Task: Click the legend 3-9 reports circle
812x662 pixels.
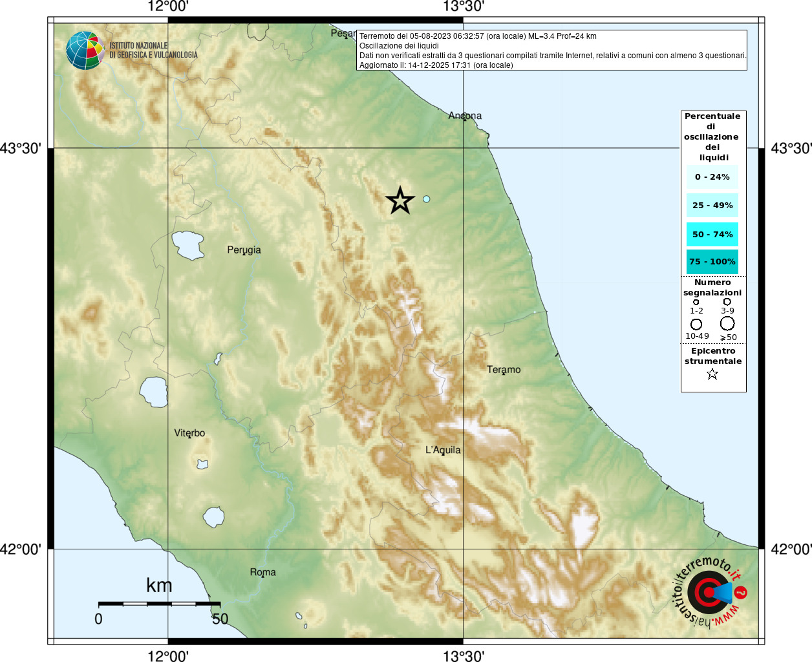Action: click(x=727, y=301)
